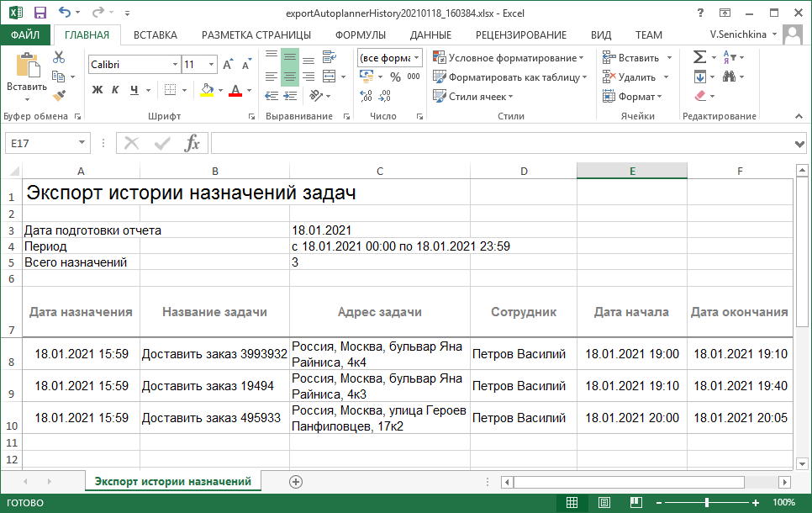Click the Clear eraser icon
Image resolution: width=812 pixels, height=513 pixels.
click(701, 96)
